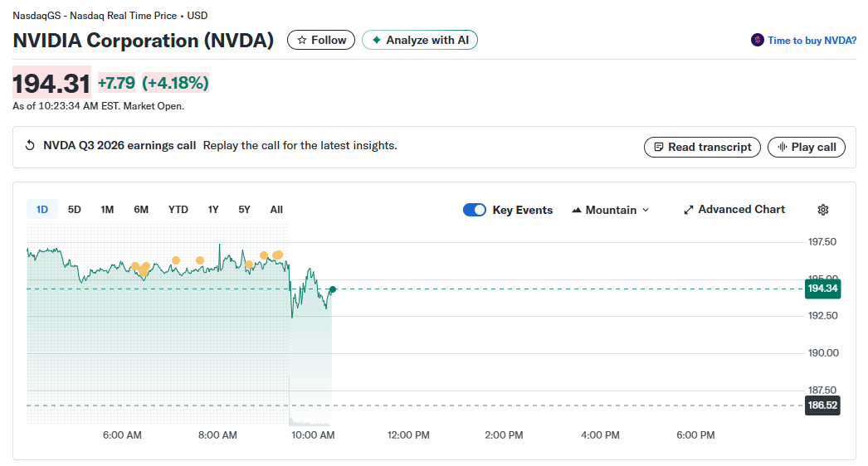This screenshot has height=466, width=868.
Task: Click the 186.52 previous close label
Action: (x=822, y=405)
